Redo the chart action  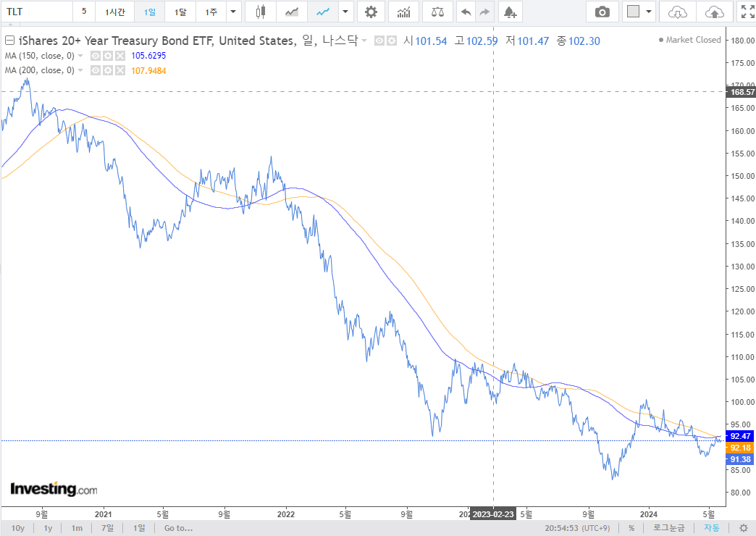click(x=484, y=12)
